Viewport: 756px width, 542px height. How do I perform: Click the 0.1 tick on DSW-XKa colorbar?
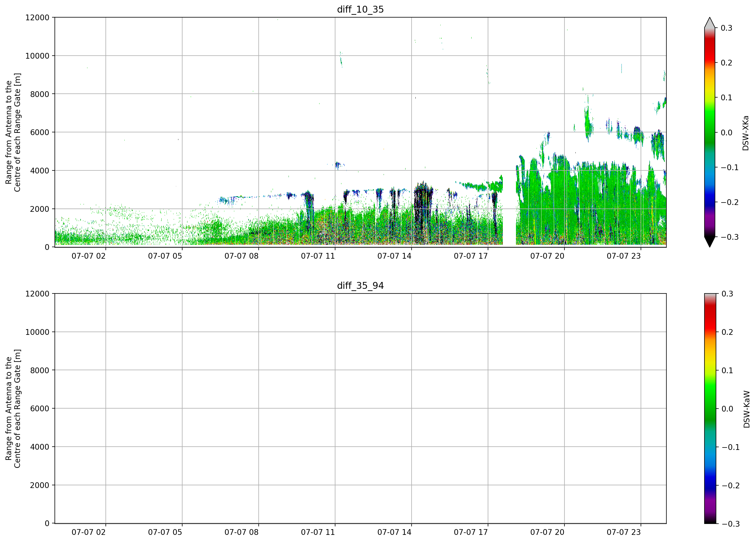(x=726, y=98)
